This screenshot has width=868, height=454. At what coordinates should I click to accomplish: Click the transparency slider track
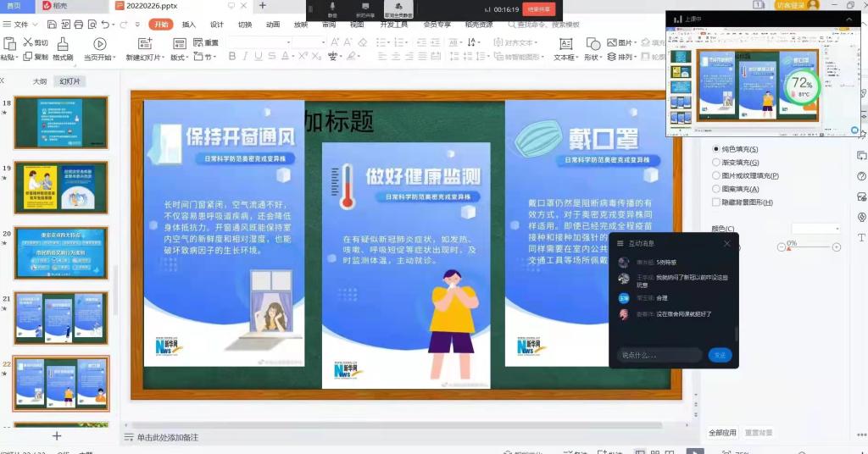point(810,247)
